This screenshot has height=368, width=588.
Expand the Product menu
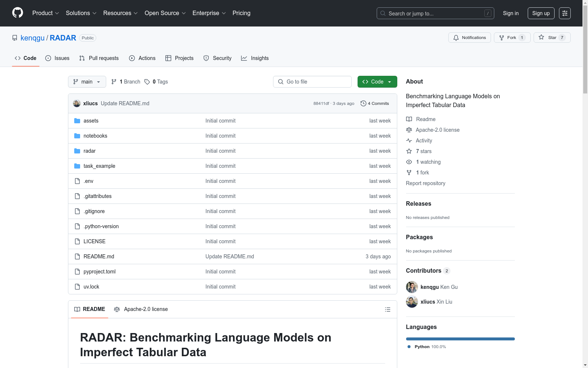click(46, 13)
